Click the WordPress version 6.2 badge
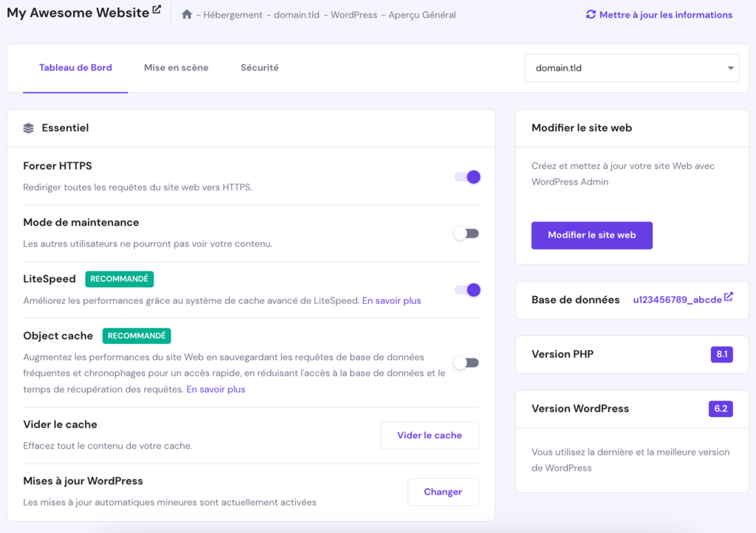 (720, 408)
